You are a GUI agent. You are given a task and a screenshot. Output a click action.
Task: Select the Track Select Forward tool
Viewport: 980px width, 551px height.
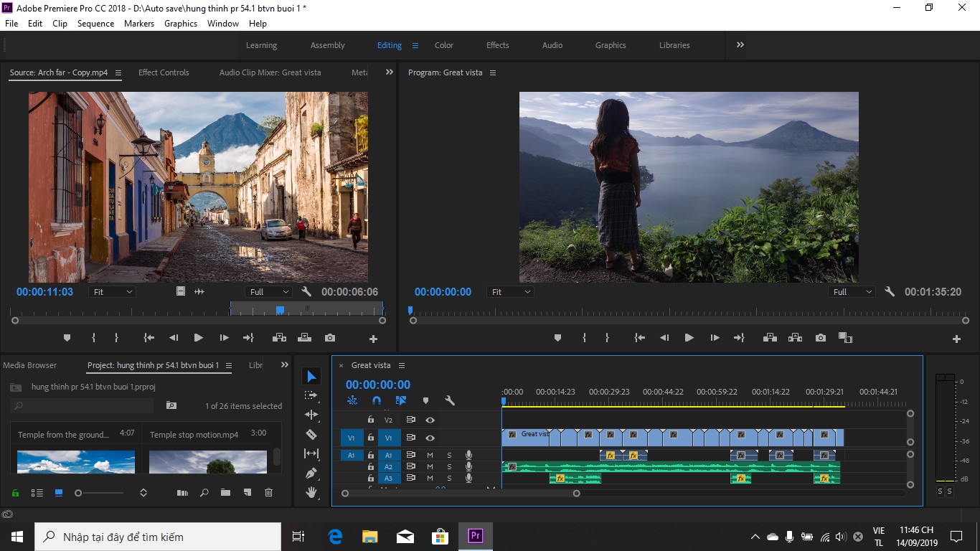coord(311,395)
